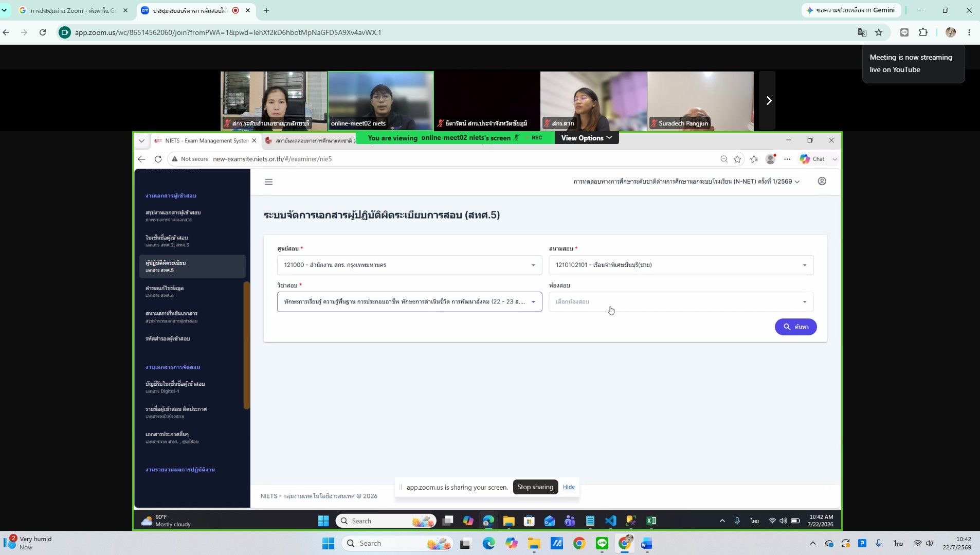Open the ห้องสอบ room selector
The image size is (980, 555).
(x=681, y=302)
